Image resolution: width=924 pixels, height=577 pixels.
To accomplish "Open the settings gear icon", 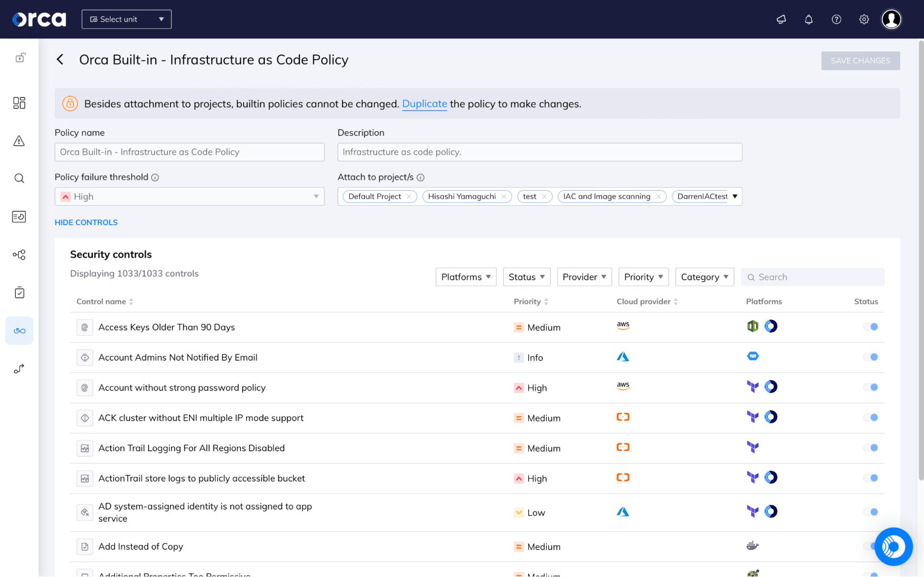I will [x=863, y=19].
